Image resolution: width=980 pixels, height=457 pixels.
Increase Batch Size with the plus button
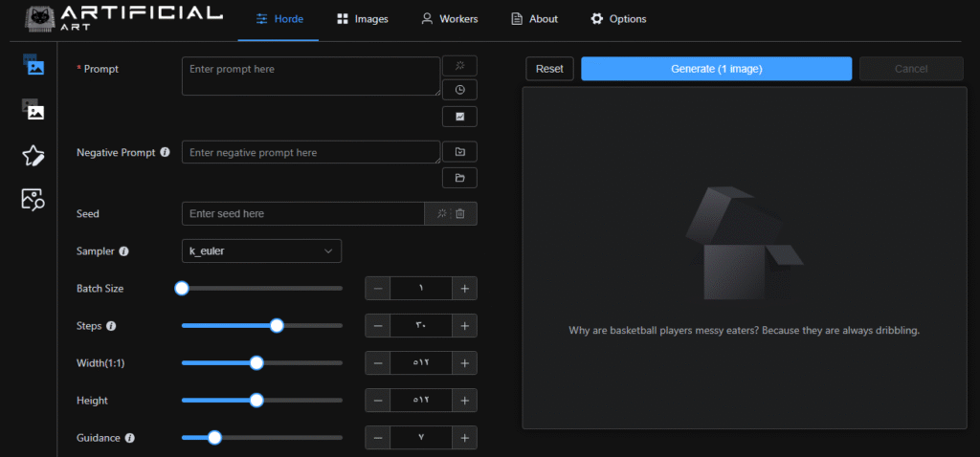[x=464, y=288]
